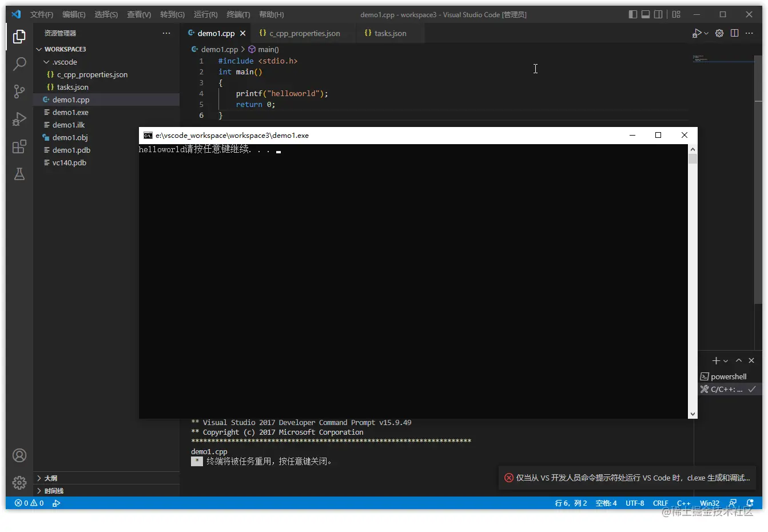Open the 编辑(E) menu
The image size is (768, 532).
tap(74, 14)
